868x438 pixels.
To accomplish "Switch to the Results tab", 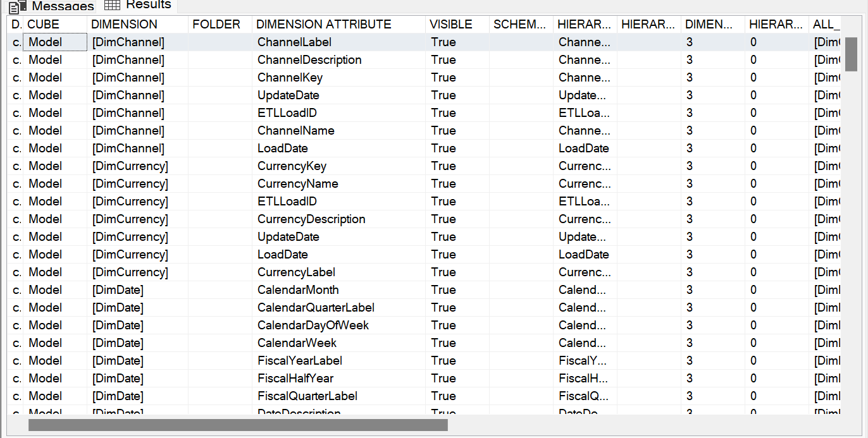I will coord(138,5).
